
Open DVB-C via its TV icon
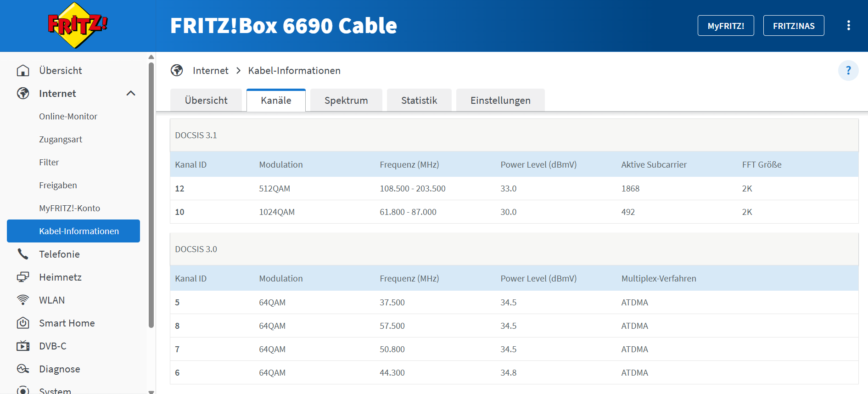(x=23, y=346)
